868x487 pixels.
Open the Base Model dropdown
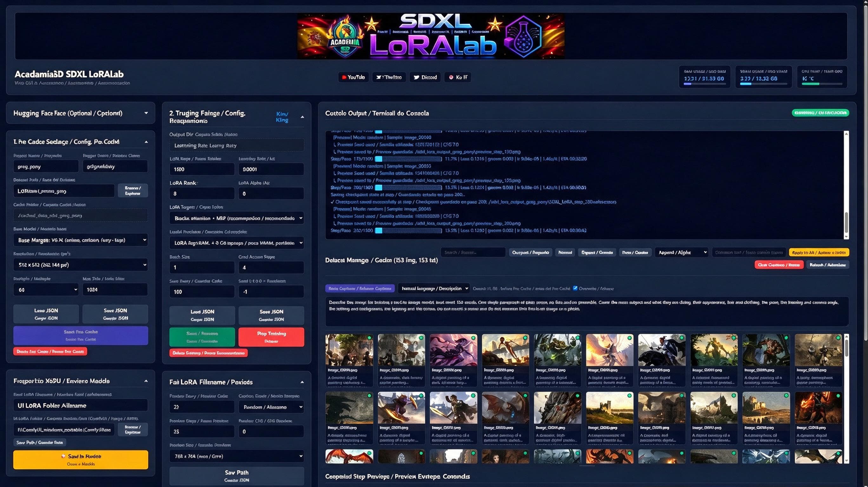click(81, 240)
